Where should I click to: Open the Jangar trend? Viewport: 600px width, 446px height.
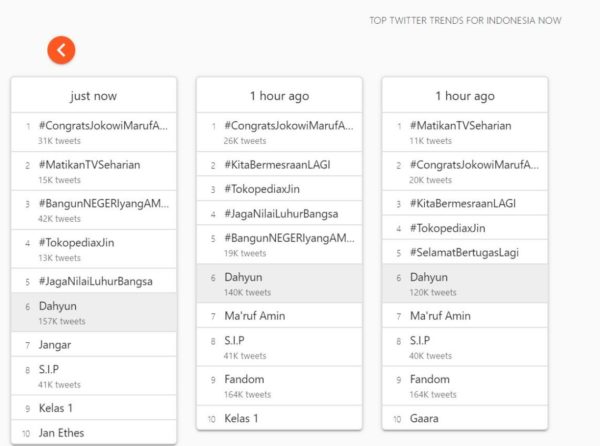coord(55,344)
